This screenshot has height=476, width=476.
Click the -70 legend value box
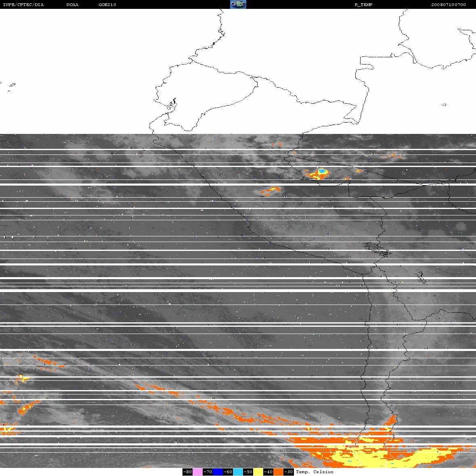coord(208,472)
